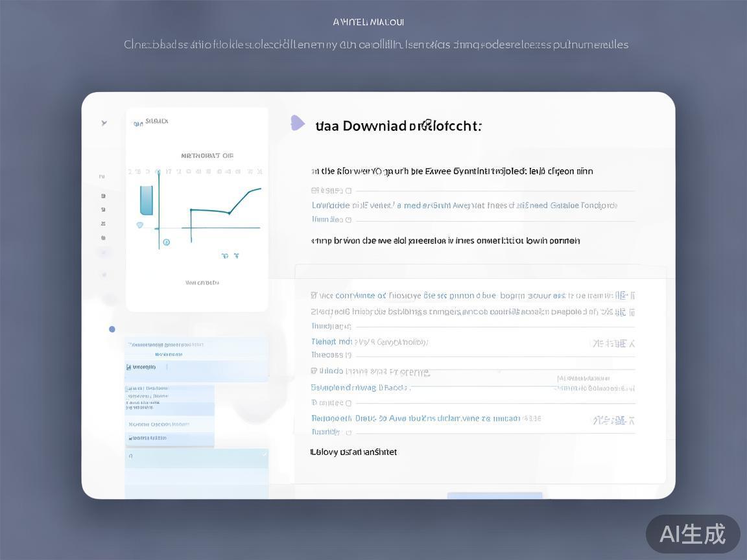
Task: Toggle the small checkbox under the first black paragraph
Action: tap(348, 191)
